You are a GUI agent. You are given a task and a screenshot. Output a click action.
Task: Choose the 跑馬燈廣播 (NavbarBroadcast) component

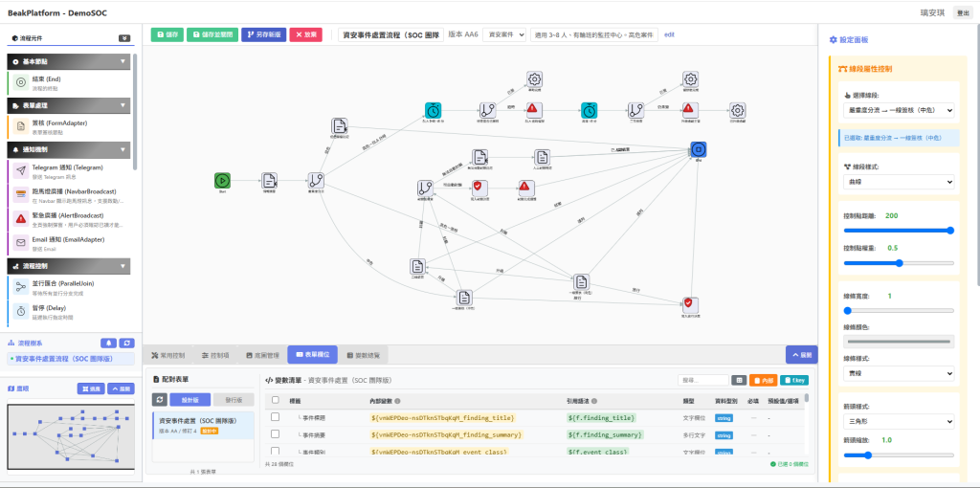pyautogui.click(x=71, y=195)
